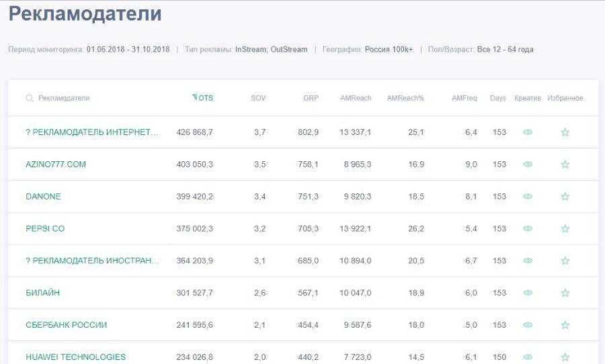The width and height of the screenshot is (605, 364).
Task: Favorite СБЕРБАНК РОССИИ using star icon
Action: (x=565, y=325)
